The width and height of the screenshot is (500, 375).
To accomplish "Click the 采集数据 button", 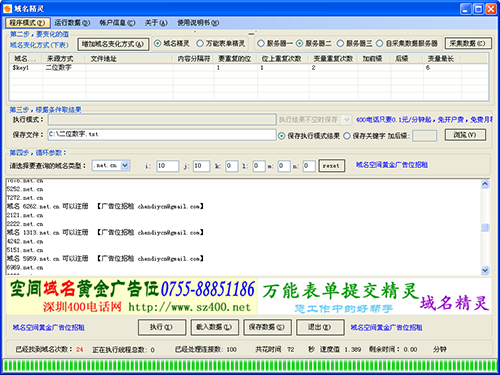I will pyautogui.click(x=468, y=43).
